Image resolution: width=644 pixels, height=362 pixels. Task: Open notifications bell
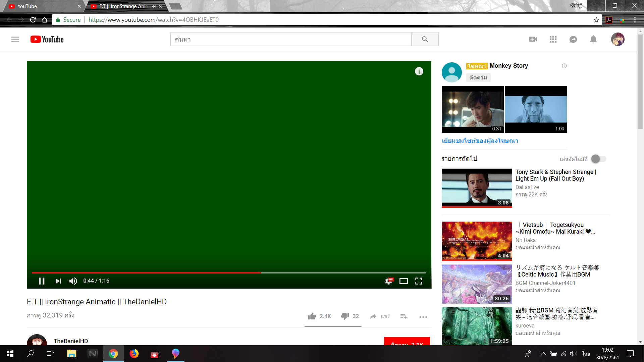click(593, 40)
